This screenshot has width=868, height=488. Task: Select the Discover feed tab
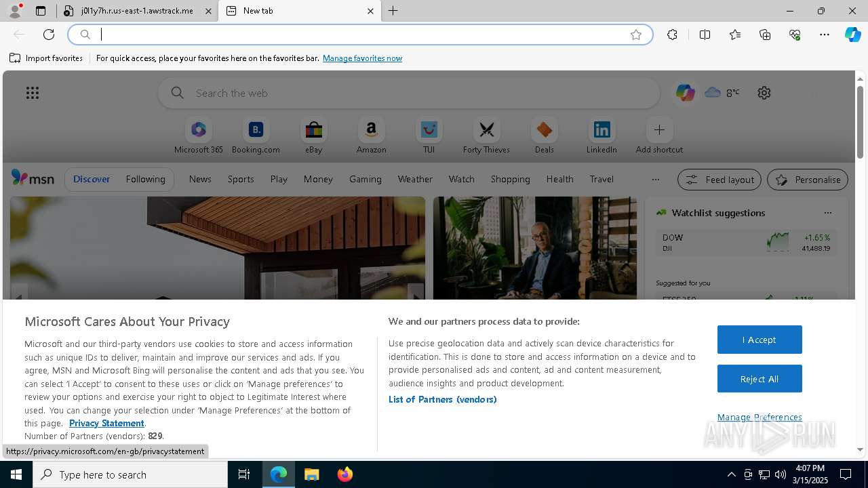click(x=92, y=179)
